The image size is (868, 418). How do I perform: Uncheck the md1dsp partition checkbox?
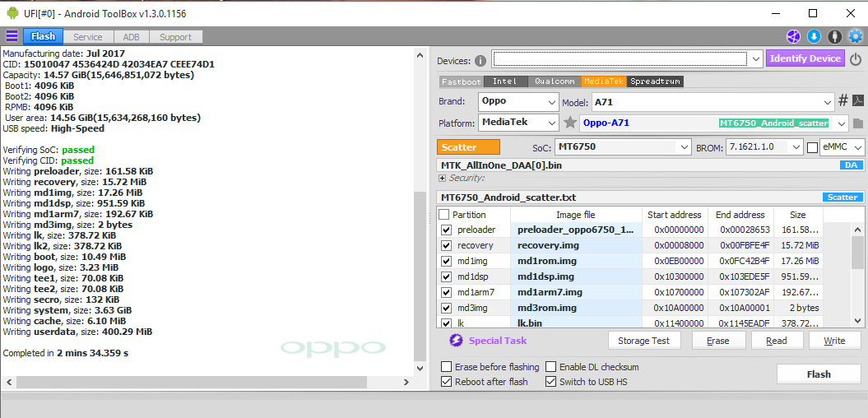[x=446, y=276]
